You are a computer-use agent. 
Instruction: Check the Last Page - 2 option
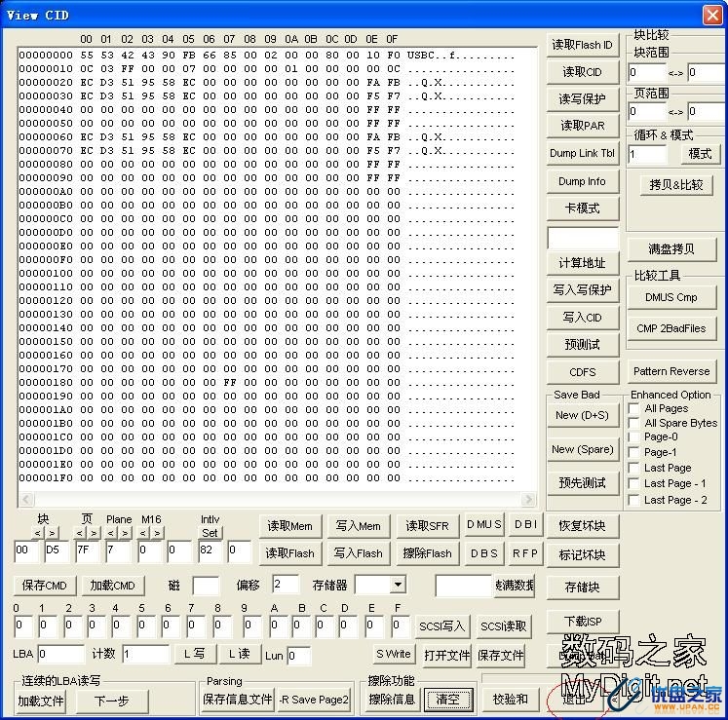coord(634,500)
